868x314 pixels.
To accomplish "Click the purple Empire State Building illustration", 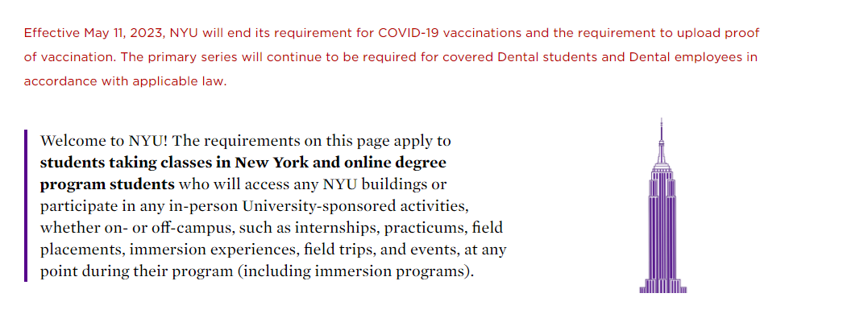I will [662, 205].
